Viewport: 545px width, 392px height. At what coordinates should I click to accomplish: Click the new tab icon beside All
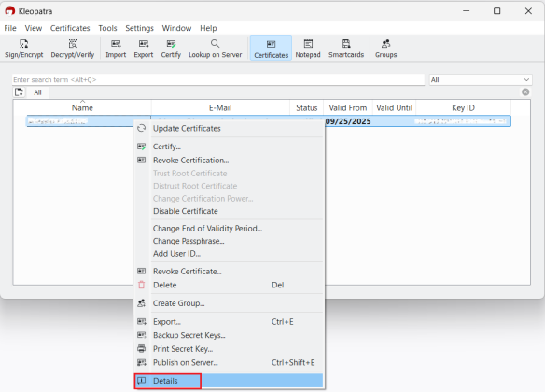pos(19,92)
